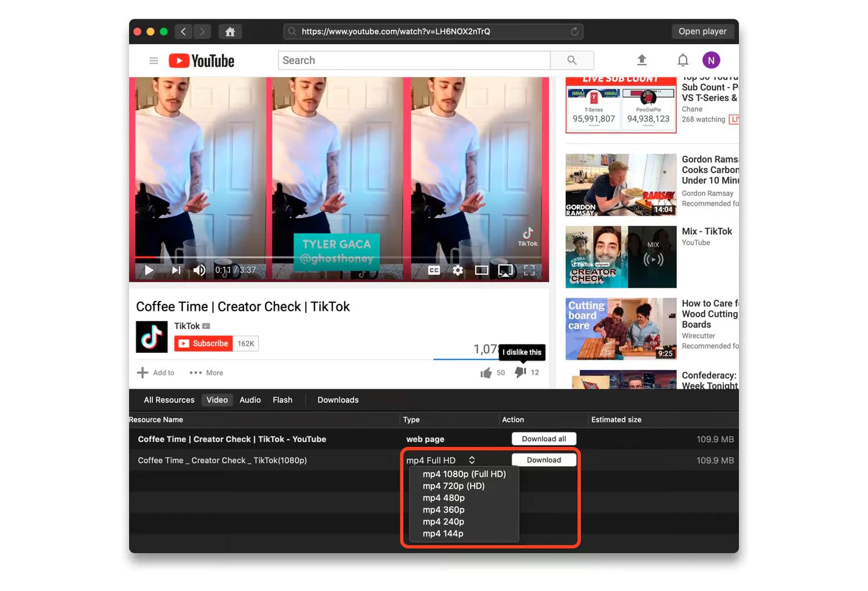Screen dimensions: 868x591
Task: Seek using the video progress bar
Action: [337, 257]
